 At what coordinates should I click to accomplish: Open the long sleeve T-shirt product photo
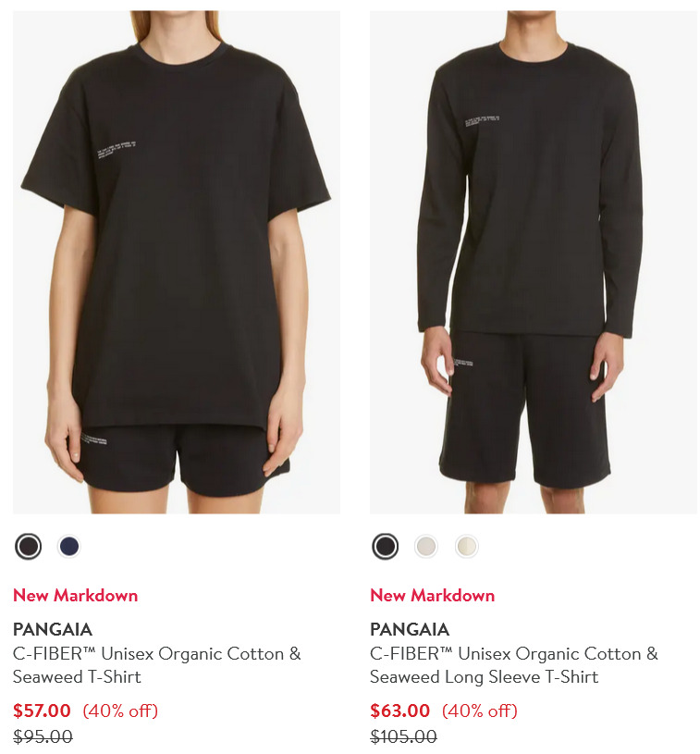coord(534,262)
